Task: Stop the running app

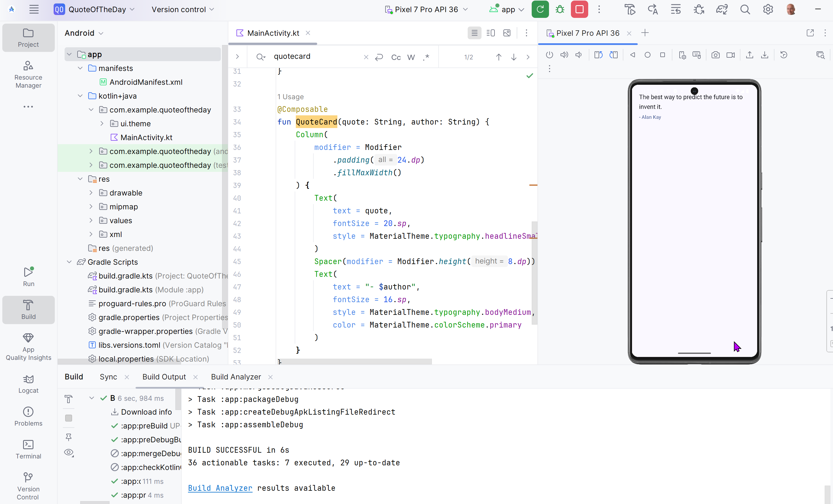Action: [x=580, y=10]
